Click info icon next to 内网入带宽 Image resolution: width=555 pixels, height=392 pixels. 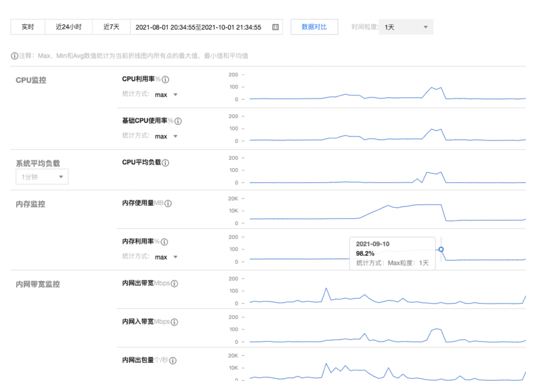(x=175, y=322)
